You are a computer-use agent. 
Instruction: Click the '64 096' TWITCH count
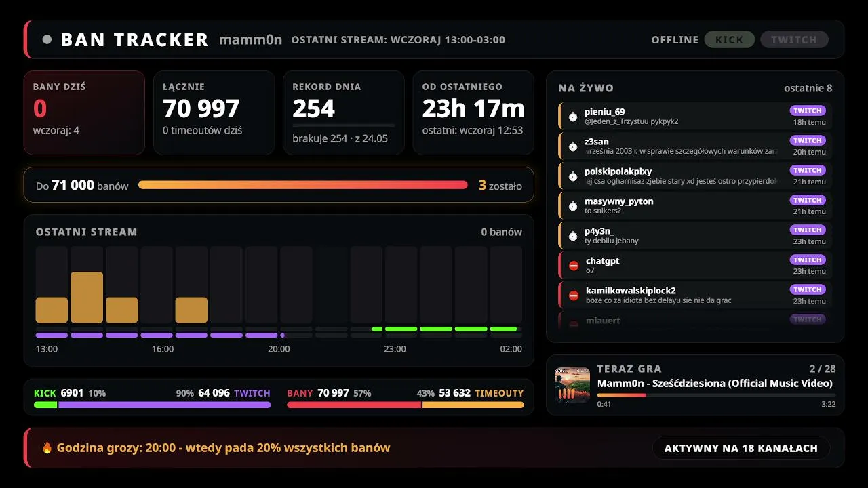tap(214, 393)
